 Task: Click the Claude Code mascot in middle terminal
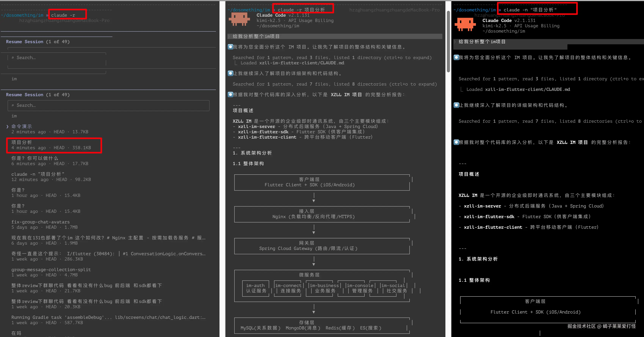click(239, 19)
